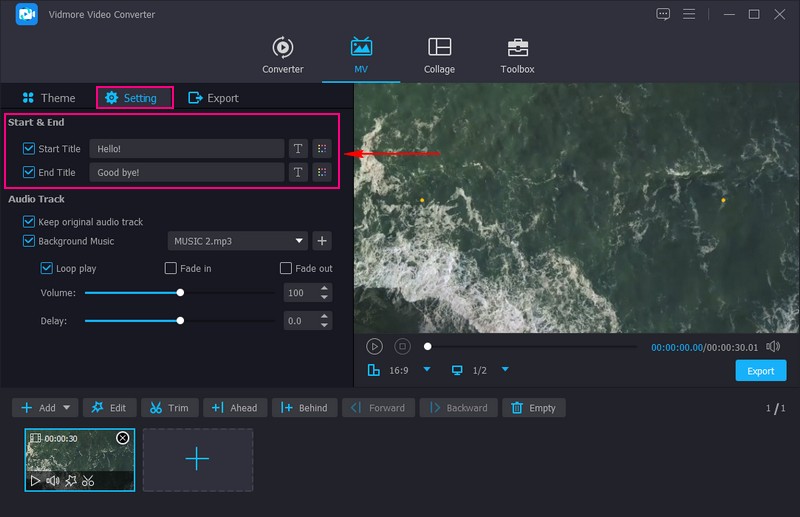This screenshot has width=800, height=517.
Task: Add a background music file with plus
Action: (x=322, y=241)
